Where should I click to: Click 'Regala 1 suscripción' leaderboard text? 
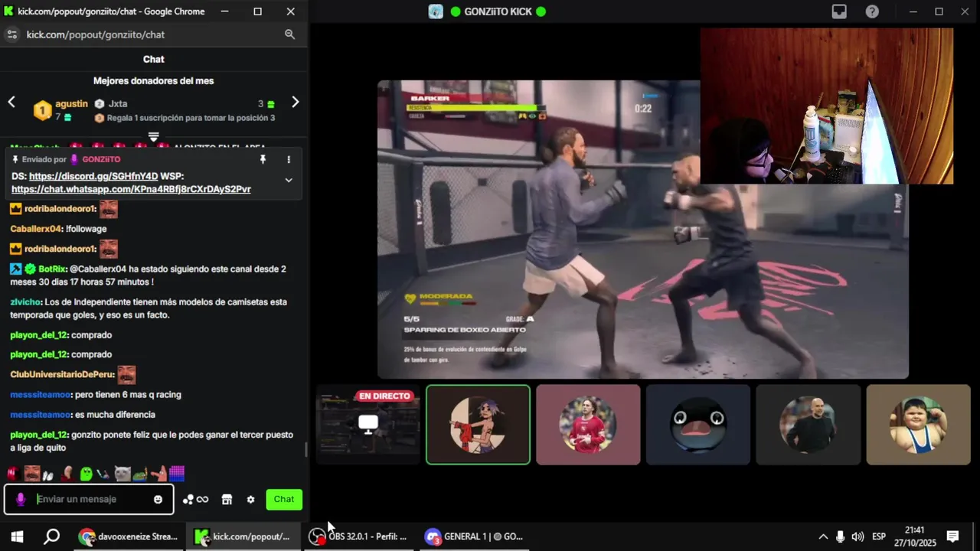click(x=191, y=118)
